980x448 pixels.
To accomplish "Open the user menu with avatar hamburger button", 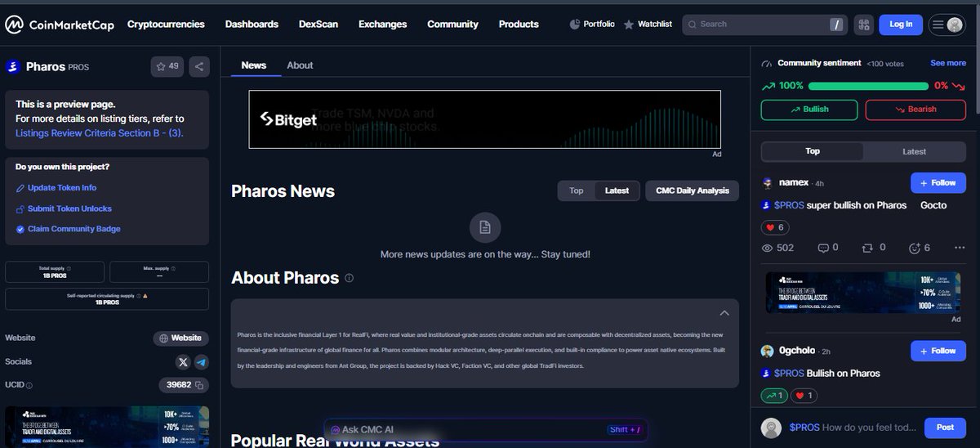I will tap(947, 25).
